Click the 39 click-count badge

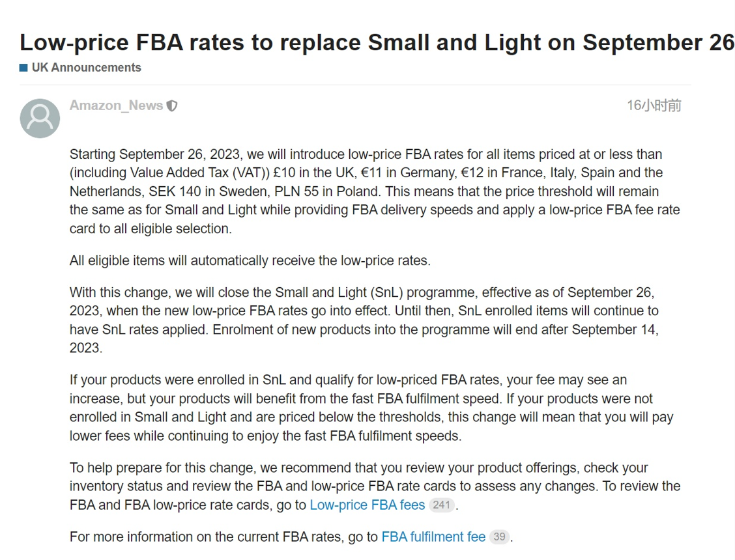(499, 537)
